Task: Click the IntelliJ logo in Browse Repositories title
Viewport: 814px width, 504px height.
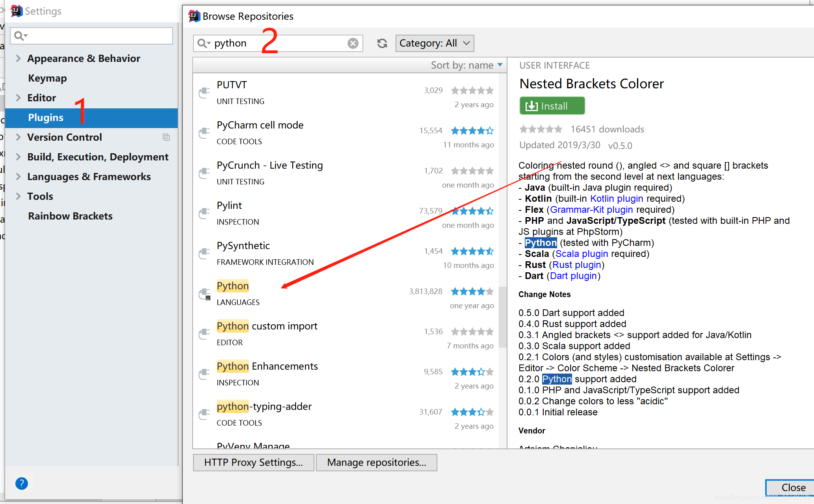Action: click(x=194, y=16)
